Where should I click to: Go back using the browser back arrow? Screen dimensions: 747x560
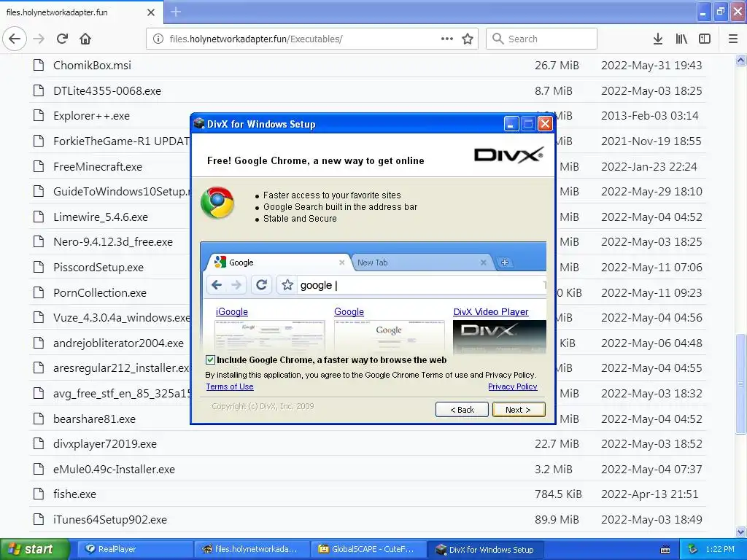coord(15,39)
